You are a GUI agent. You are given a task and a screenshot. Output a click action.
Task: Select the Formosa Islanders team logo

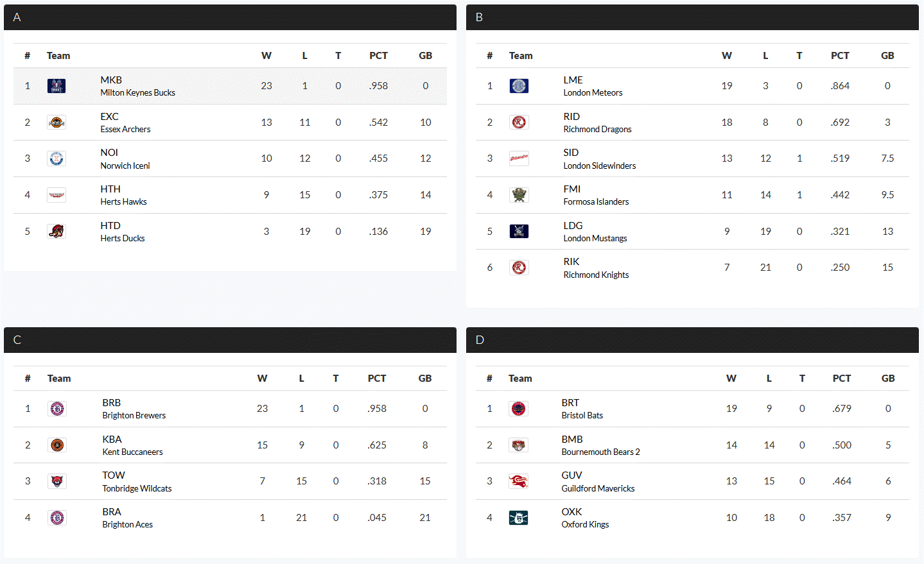pyautogui.click(x=519, y=195)
